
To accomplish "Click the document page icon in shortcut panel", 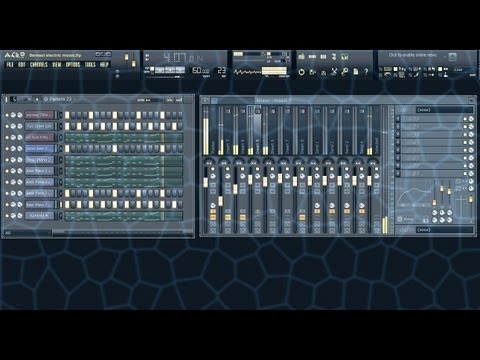I will pyautogui.click(x=356, y=72).
